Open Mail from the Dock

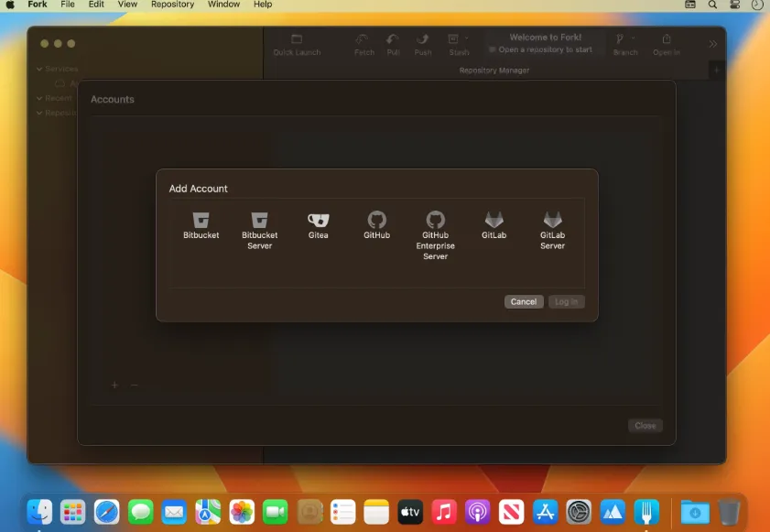pyautogui.click(x=174, y=512)
